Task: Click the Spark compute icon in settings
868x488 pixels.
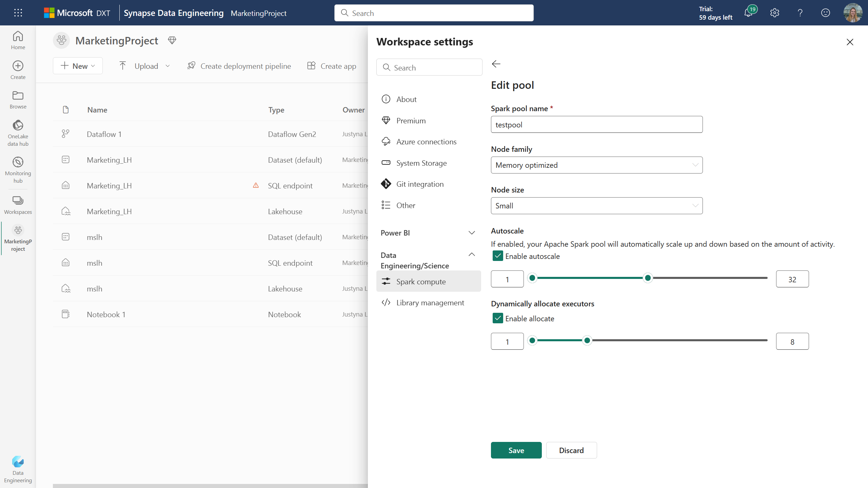Action: (x=386, y=281)
